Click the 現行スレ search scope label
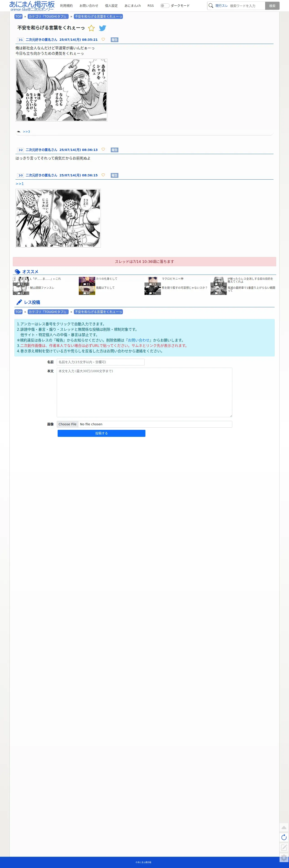 click(x=222, y=6)
